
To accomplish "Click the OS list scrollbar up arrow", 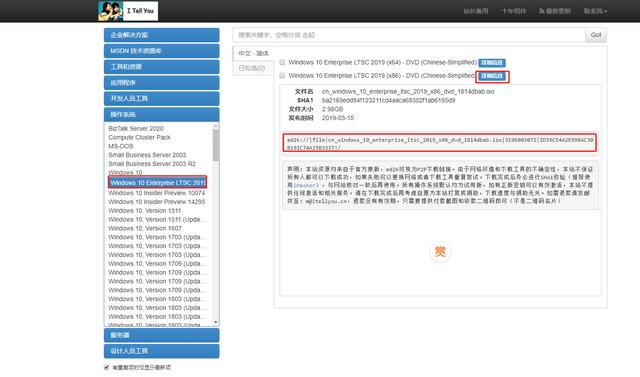I will point(216,126).
